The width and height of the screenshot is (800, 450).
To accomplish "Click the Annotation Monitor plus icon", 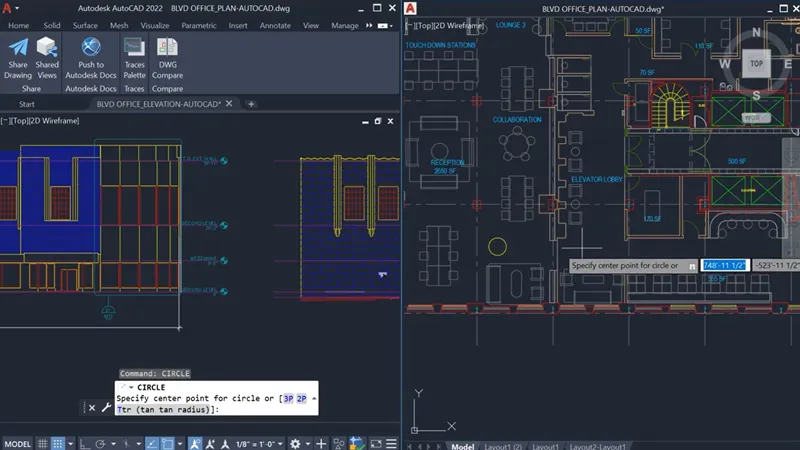I will 321,444.
